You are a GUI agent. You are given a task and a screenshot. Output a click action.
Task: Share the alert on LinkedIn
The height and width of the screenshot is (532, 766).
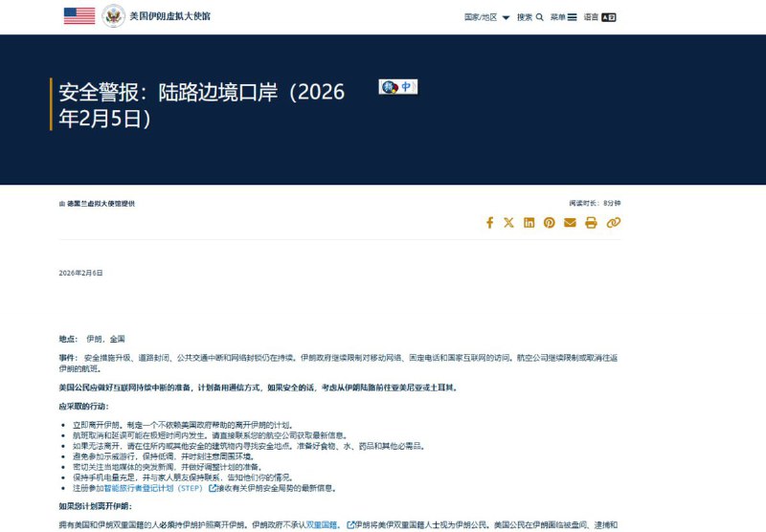coord(529,223)
